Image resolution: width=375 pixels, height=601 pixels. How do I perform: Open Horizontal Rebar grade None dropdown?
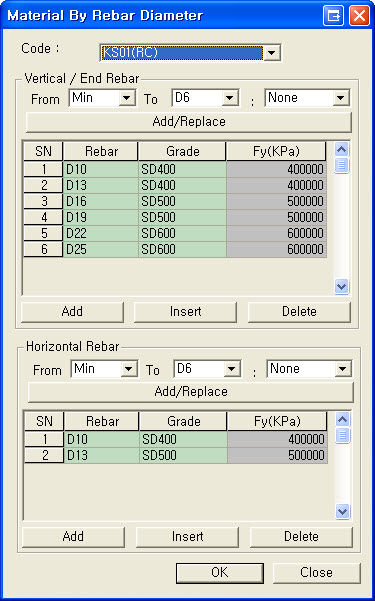point(309,369)
